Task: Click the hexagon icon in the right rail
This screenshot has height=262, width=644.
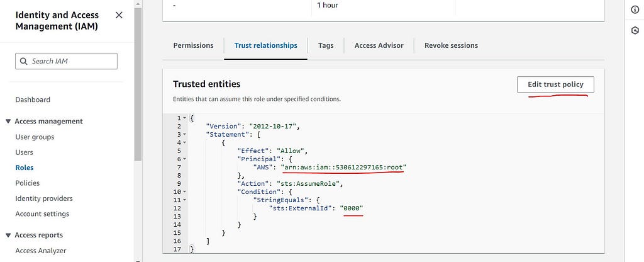Action: (635, 31)
